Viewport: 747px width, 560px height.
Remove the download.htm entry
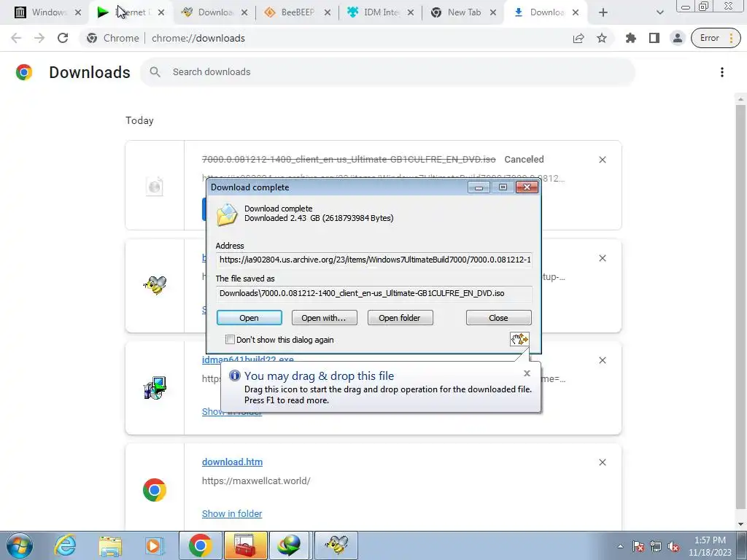pos(602,462)
